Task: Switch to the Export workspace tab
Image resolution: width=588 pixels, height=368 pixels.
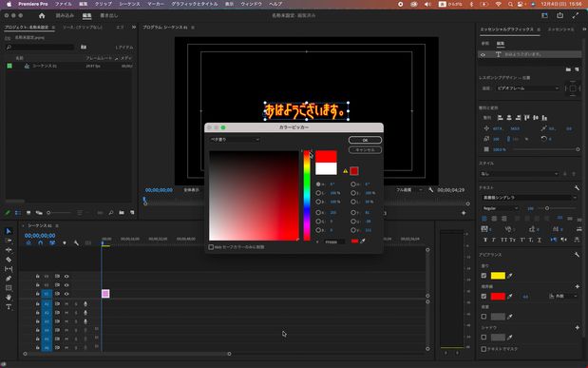Action: point(108,15)
